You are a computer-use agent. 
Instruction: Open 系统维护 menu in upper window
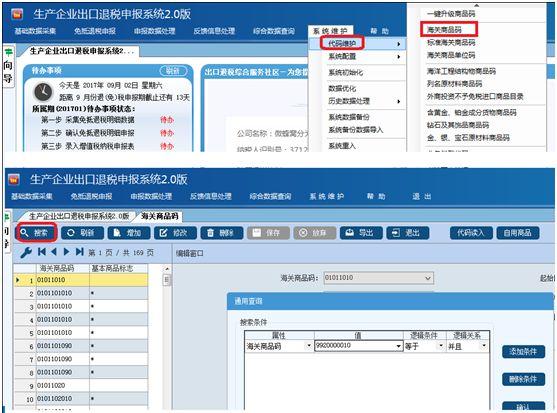pos(330,31)
